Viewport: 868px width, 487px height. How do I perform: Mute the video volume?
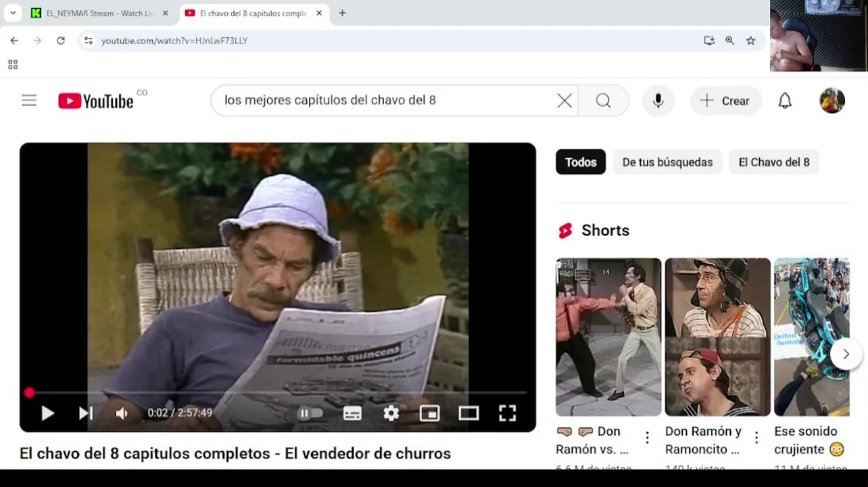click(122, 413)
